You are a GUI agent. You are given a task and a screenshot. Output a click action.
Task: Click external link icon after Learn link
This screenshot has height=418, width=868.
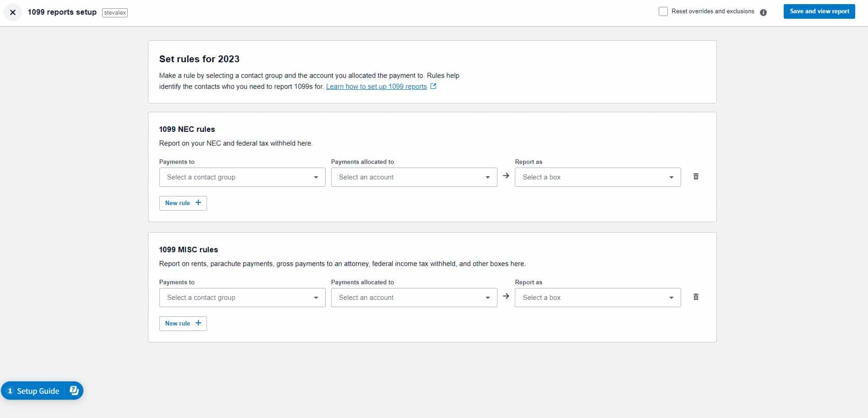point(433,86)
